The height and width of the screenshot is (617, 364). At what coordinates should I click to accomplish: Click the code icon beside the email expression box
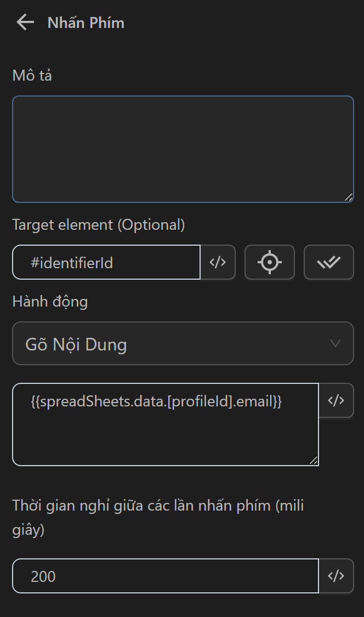pos(336,400)
